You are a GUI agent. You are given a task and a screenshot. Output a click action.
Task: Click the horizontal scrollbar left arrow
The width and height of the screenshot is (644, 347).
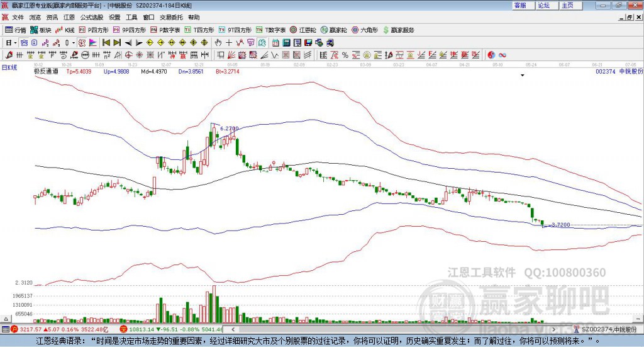(233, 329)
